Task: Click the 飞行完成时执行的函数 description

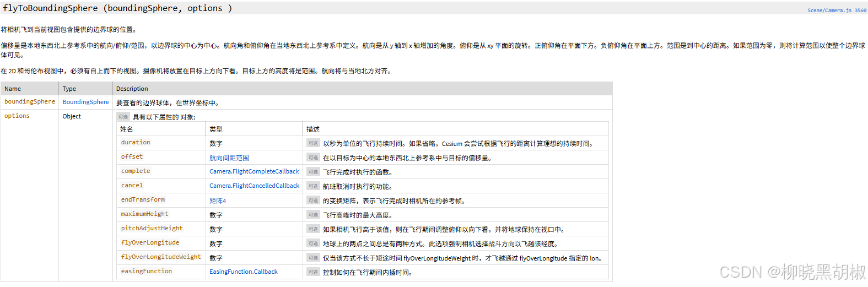Action: pyautogui.click(x=359, y=172)
